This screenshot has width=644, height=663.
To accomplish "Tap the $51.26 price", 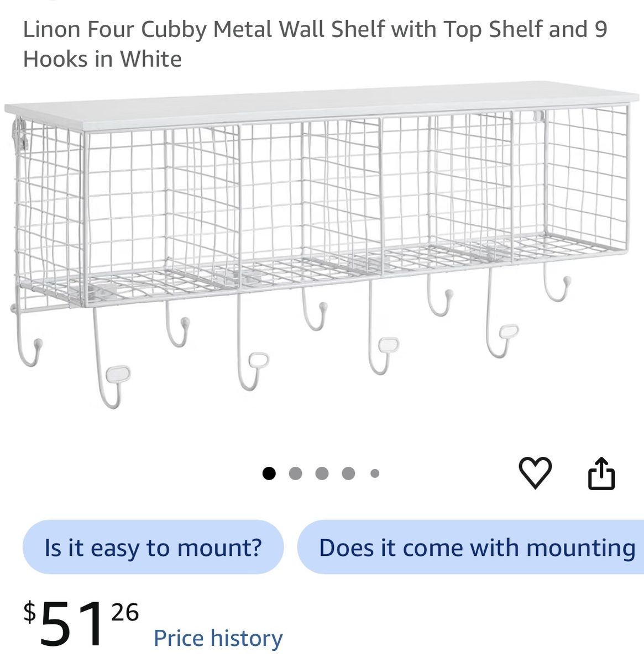I will 81,623.
